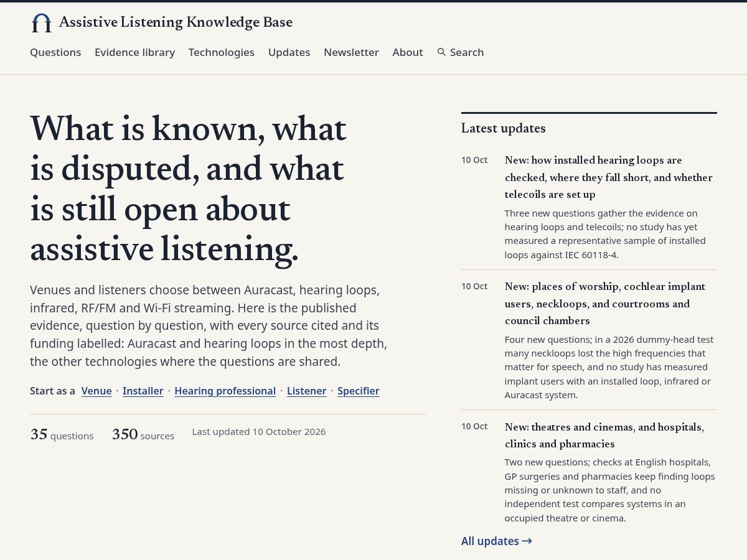
Task: Go to Evidence library
Action: coord(134,52)
